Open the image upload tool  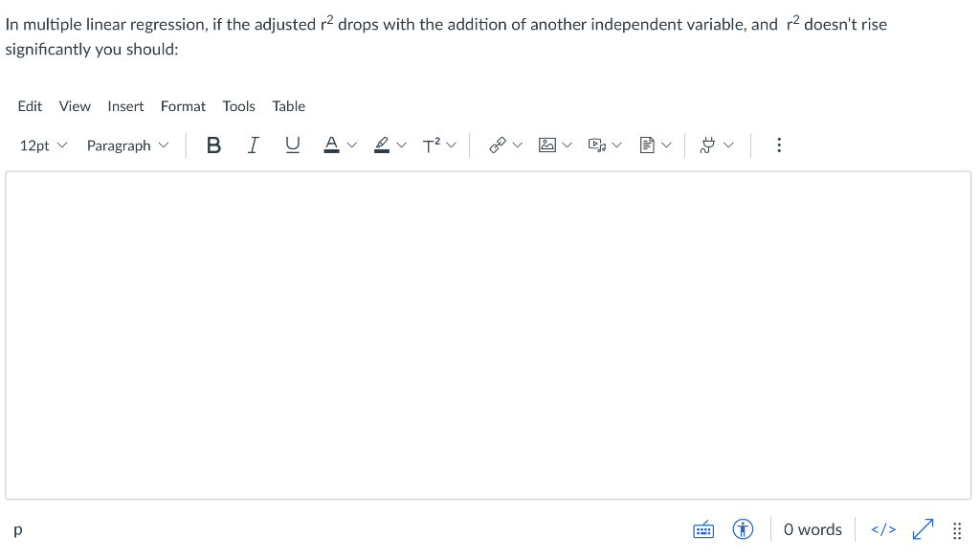[x=546, y=145]
